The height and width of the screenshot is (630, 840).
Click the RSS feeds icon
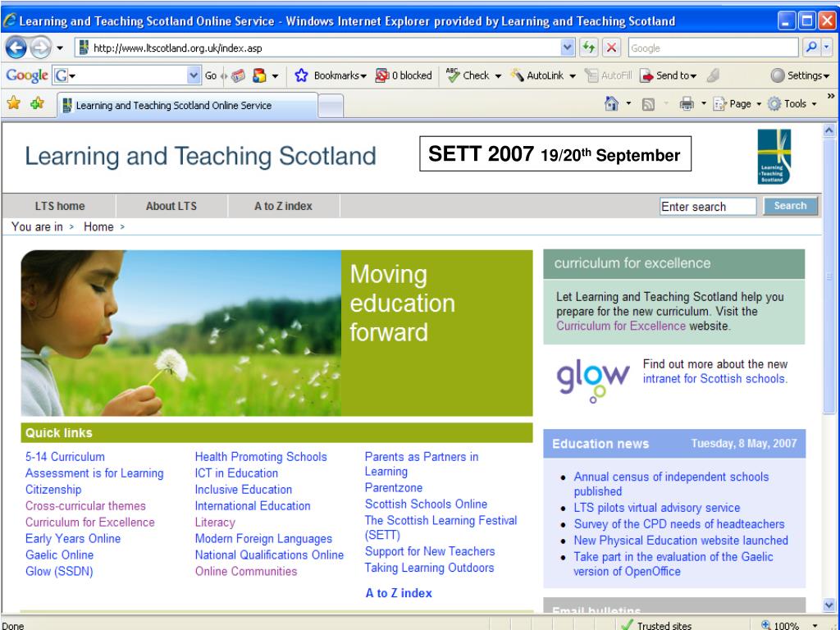pos(648,104)
